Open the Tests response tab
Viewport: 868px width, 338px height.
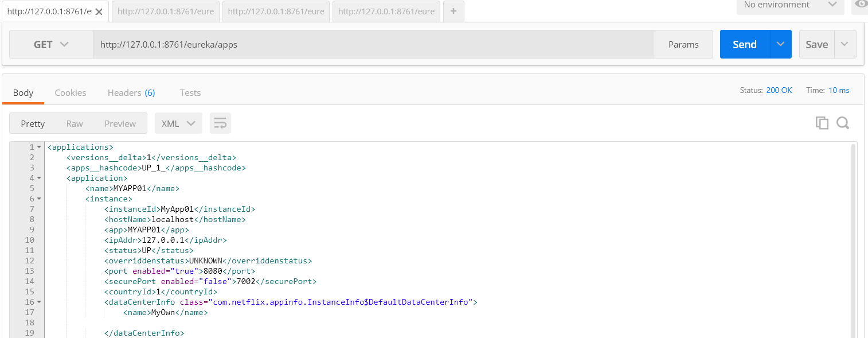click(x=190, y=92)
